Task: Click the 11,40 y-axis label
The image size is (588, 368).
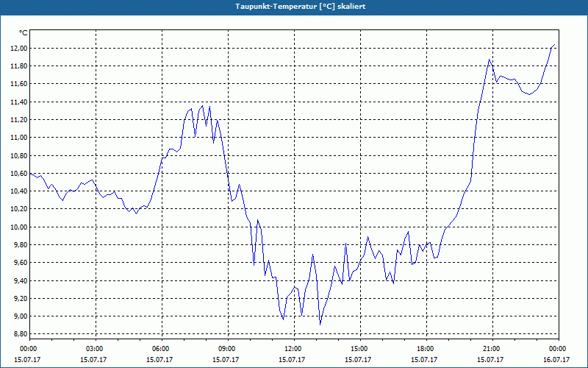Action: tap(19, 102)
